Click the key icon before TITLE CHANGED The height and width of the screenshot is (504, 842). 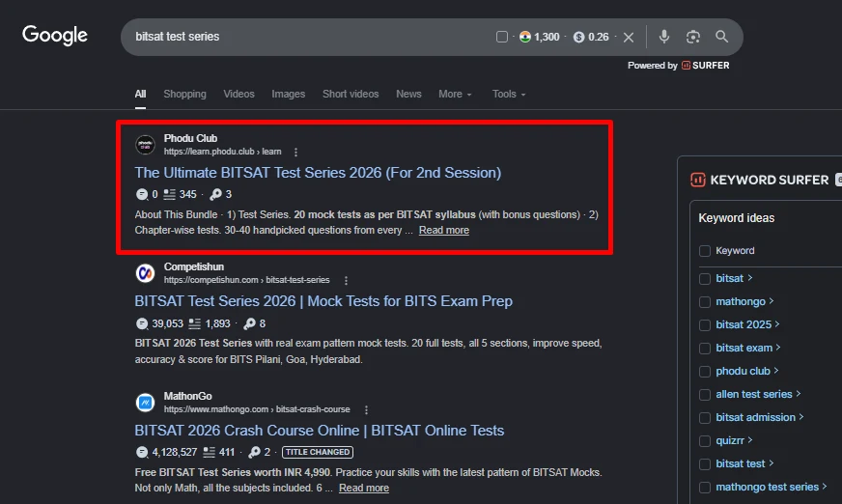254,453
